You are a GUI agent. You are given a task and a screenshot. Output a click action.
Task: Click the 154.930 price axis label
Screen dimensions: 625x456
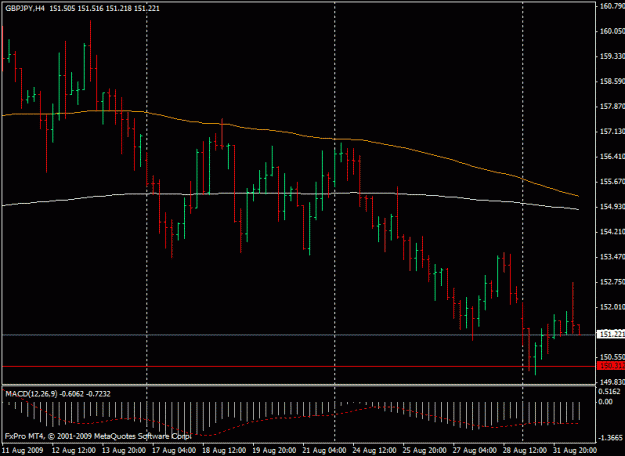pyautogui.click(x=612, y=206)
